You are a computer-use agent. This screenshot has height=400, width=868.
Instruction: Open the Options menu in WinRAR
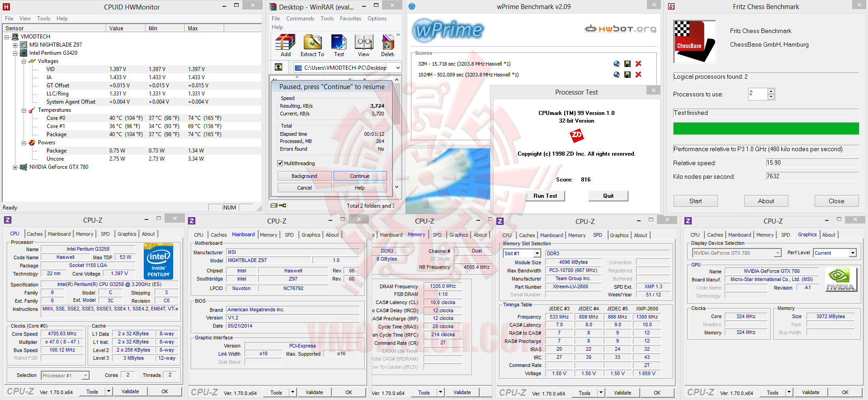[377, 19]
